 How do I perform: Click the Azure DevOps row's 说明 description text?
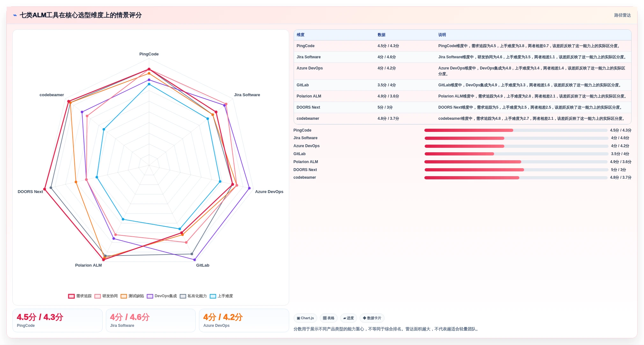[x=532, y=71]
